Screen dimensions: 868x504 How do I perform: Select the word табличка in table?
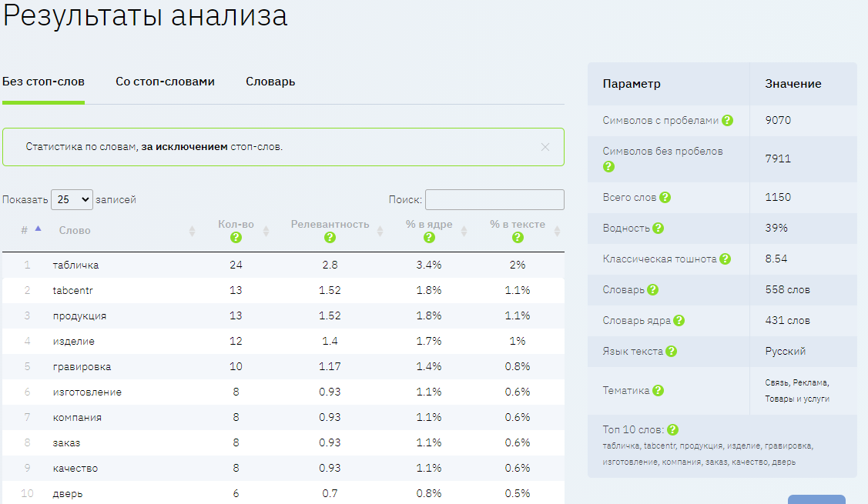tap(75, 265)
